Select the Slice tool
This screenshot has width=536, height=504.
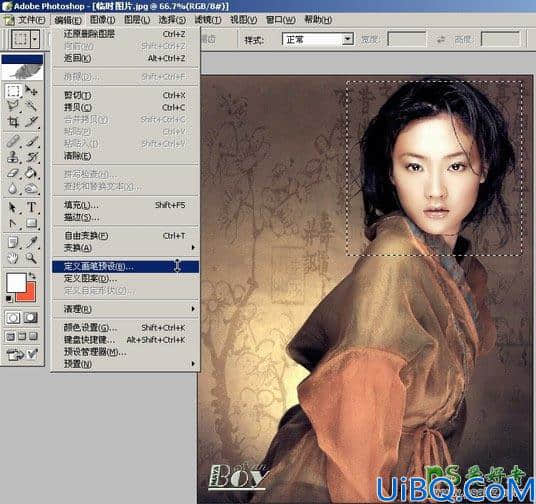[31, 122]
